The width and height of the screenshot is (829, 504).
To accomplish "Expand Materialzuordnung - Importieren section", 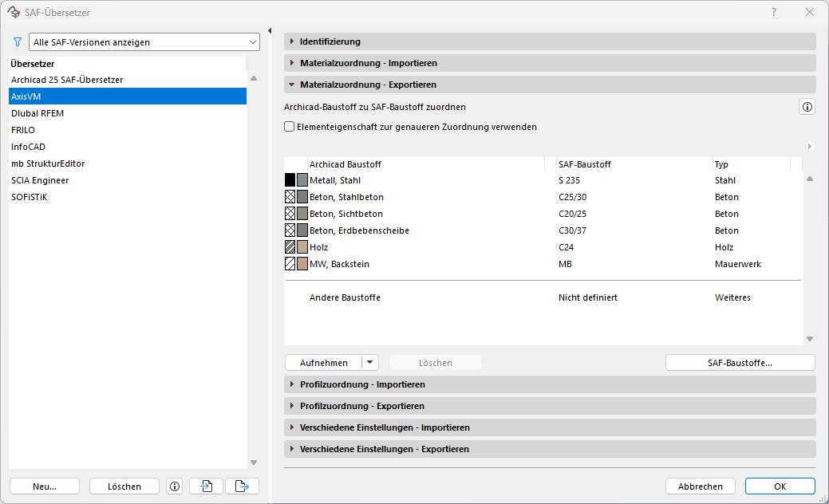I will (550, 63).
